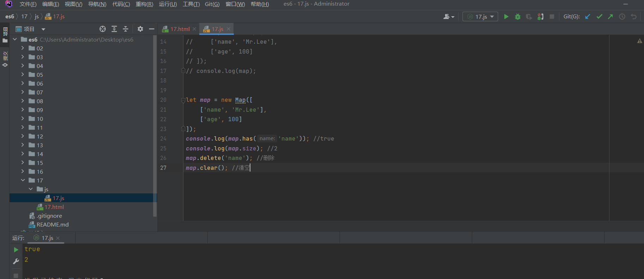The width and height of the screenshot is (644, 279).
Task: Open the 帮助(H) menu
Action: coord(260,4)
